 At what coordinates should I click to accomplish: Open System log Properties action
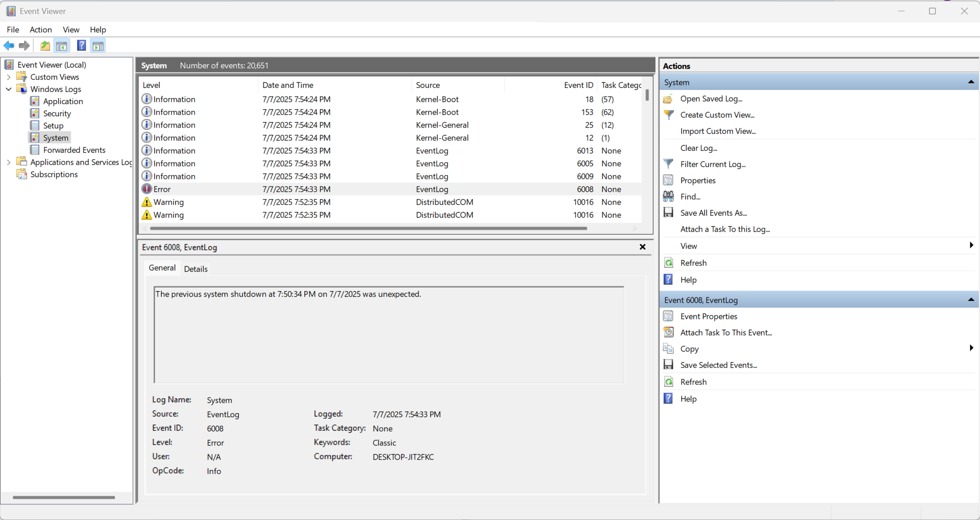(698, 180)
